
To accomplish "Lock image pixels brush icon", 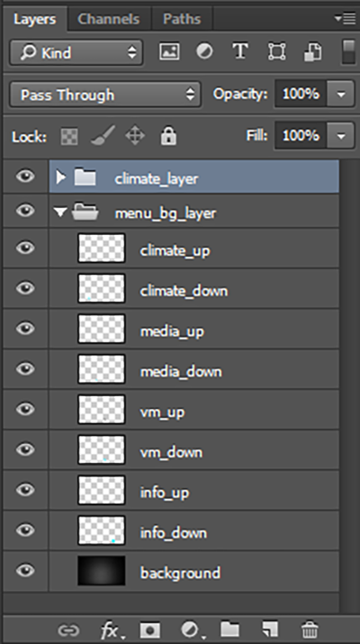I will 103,136.
